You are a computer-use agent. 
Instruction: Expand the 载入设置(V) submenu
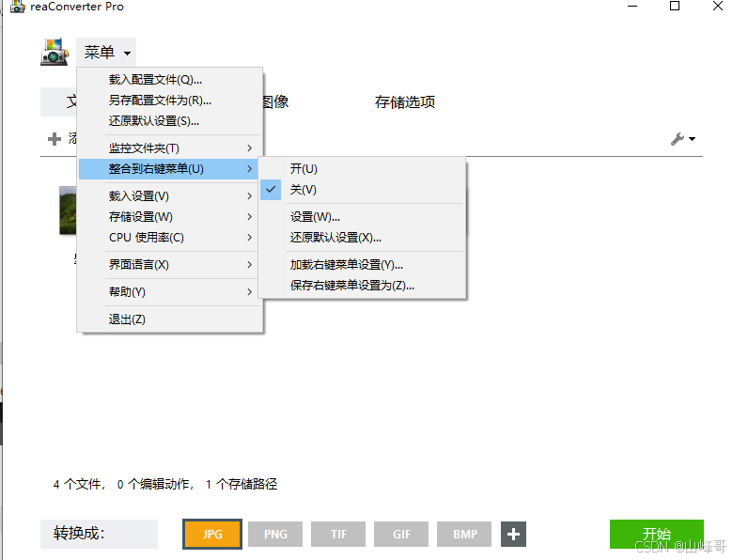(168, 195)
